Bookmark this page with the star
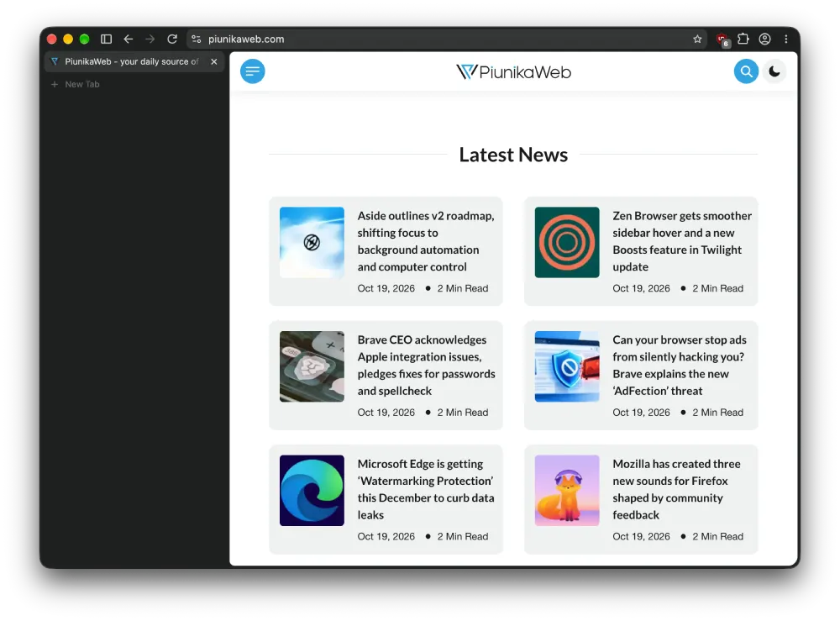The height and width of the screenshot is (621, 840). tap(697, 39)
